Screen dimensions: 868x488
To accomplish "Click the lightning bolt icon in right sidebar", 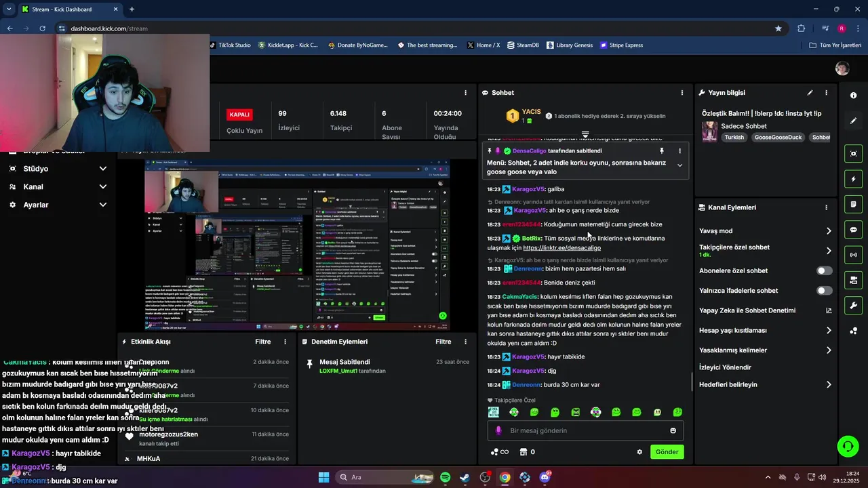I will (854, 179).
